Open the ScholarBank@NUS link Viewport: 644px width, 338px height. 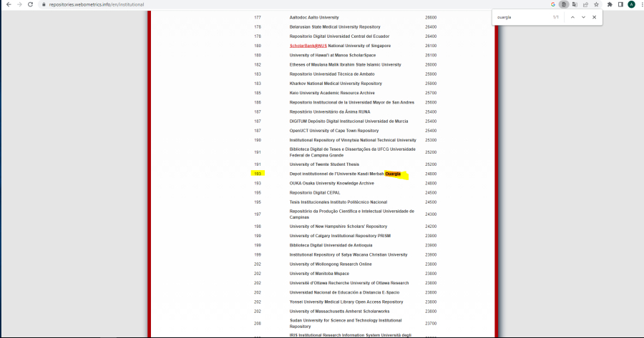[307, 46]
